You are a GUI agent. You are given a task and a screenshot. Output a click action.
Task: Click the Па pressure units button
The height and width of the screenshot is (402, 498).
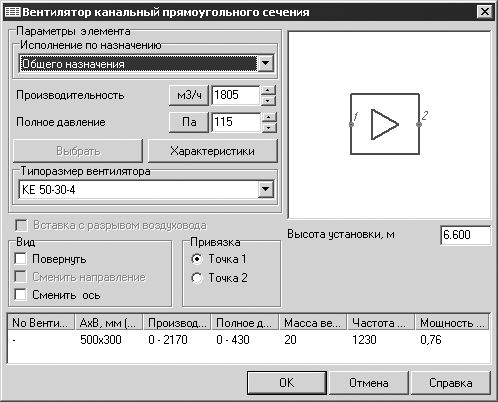[x=189, y=122]
